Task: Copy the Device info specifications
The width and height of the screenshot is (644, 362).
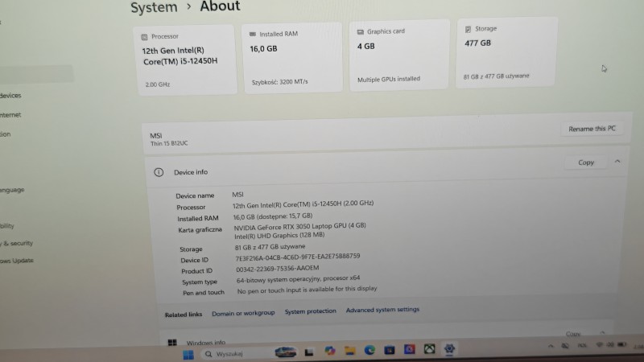Action: point(586,162)
